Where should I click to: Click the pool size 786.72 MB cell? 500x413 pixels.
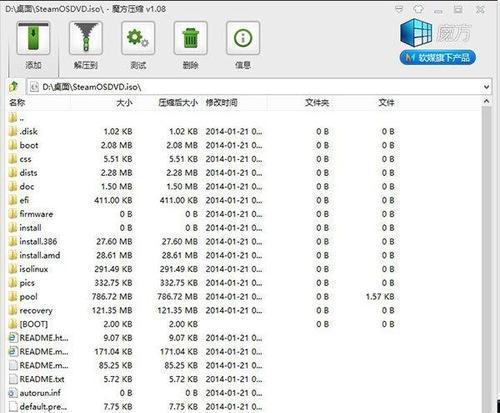pyautogui.click(x=112, y=297)
